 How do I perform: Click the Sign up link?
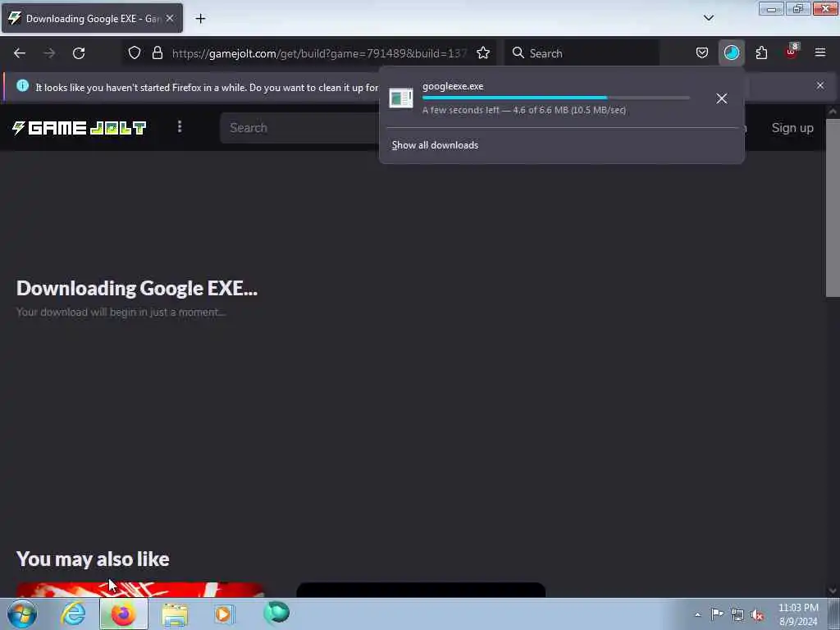(x=792, y=128)
